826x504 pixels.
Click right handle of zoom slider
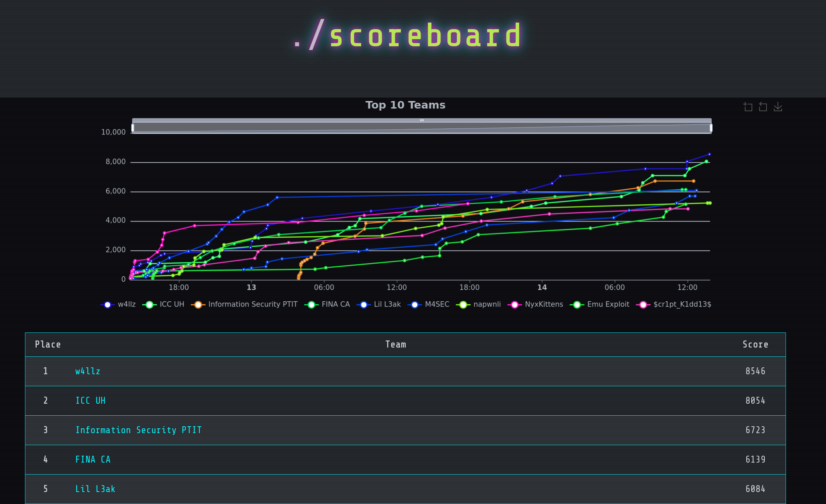click(x=711, y=128)
